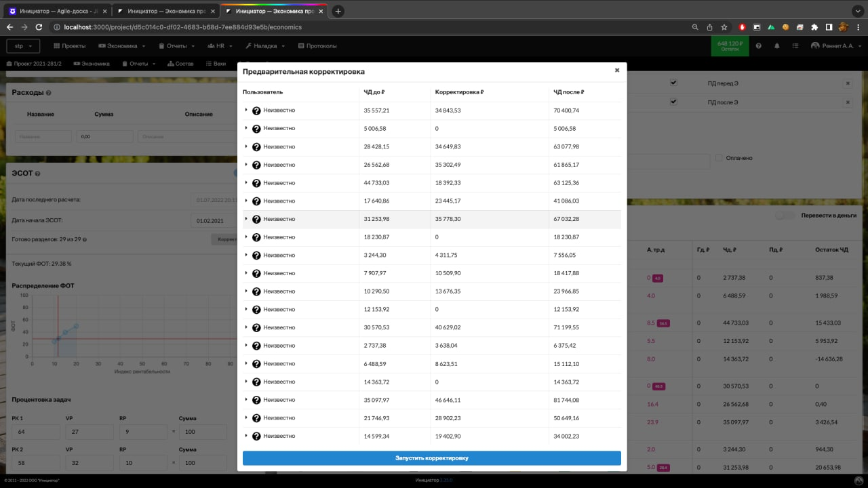Viewport: 868px width, 488px height.
Task: Open the green triangle browser extension
Action: (x=771, y=27)
